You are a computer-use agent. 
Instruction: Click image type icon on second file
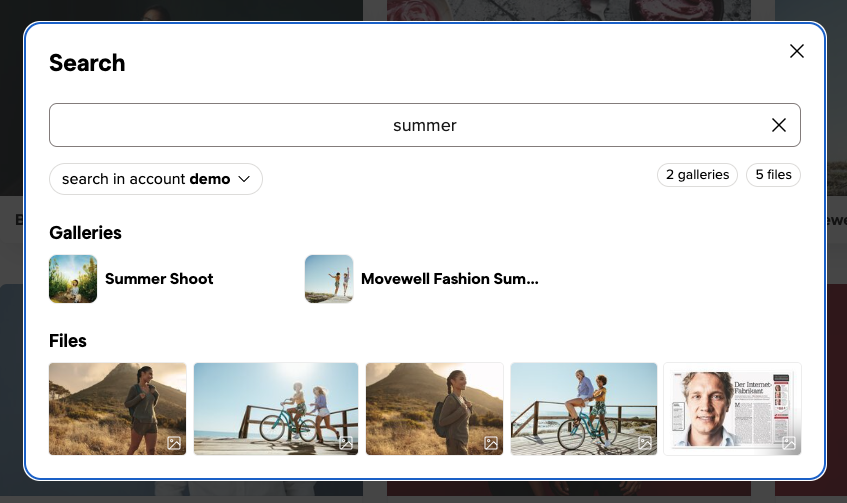pos(346,443)
